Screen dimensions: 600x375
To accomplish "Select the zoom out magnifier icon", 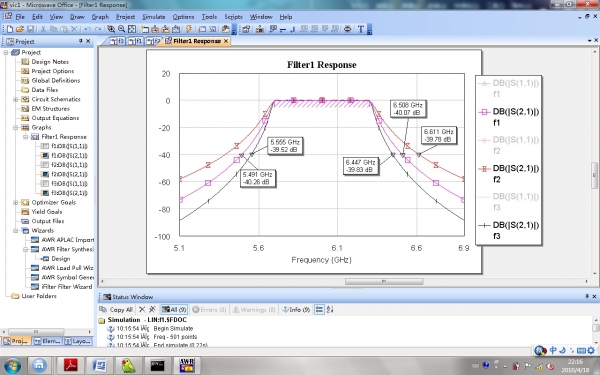I will point(121,29).
